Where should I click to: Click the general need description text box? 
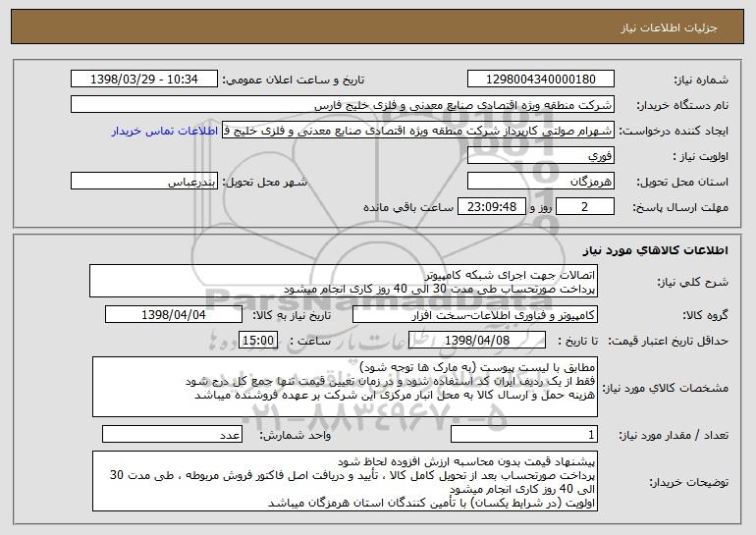pyautogui.click(x=344, y=281)
